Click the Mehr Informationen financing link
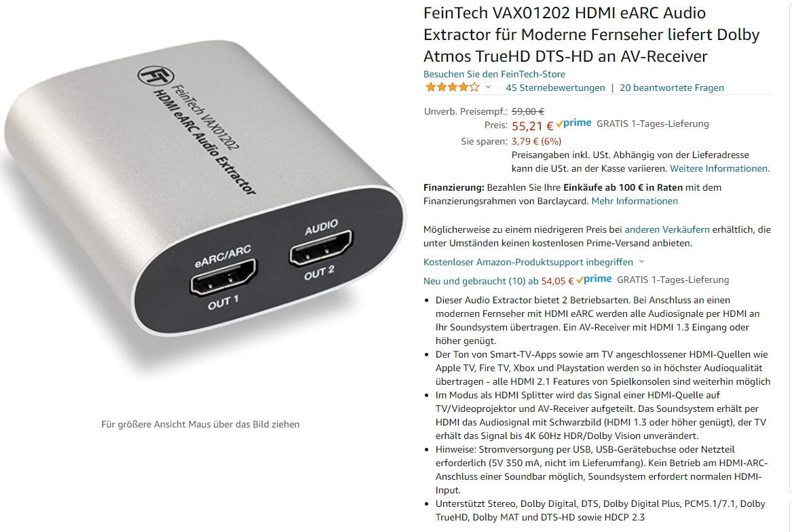This screenshot has width=792, height=532. (x=635, y=201)
